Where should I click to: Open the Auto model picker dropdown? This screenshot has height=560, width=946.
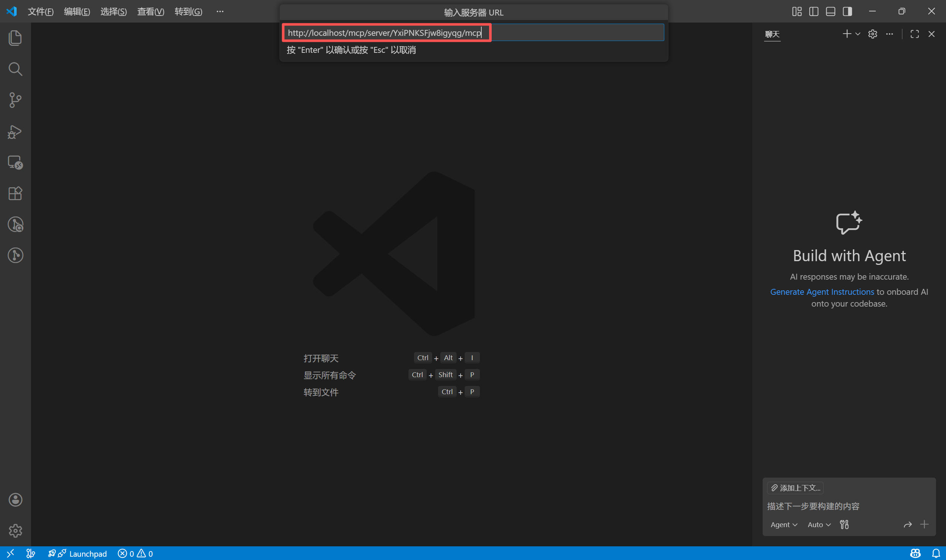point(819,525)
